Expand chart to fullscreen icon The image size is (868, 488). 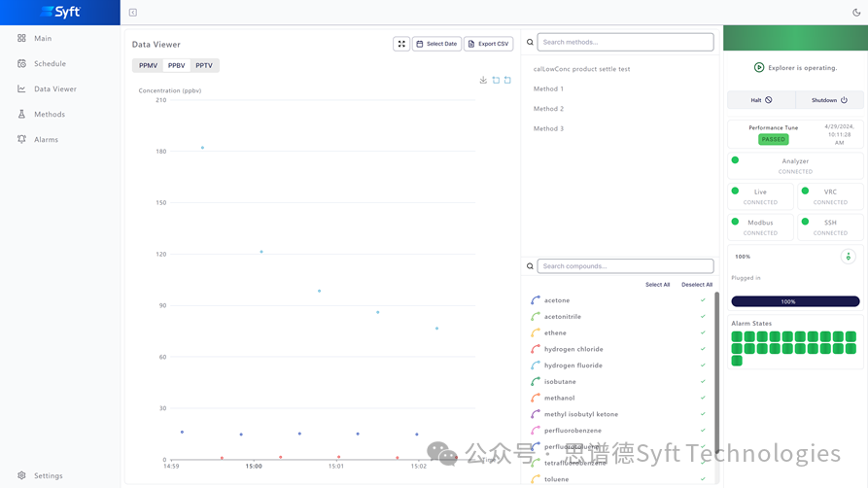tap(401, 44)
